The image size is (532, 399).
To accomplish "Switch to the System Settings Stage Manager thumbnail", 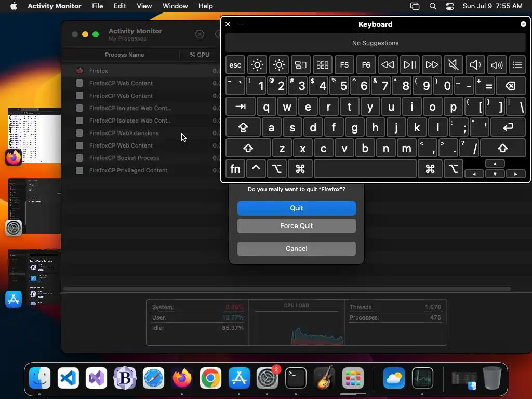I will [x=34, y=206].
